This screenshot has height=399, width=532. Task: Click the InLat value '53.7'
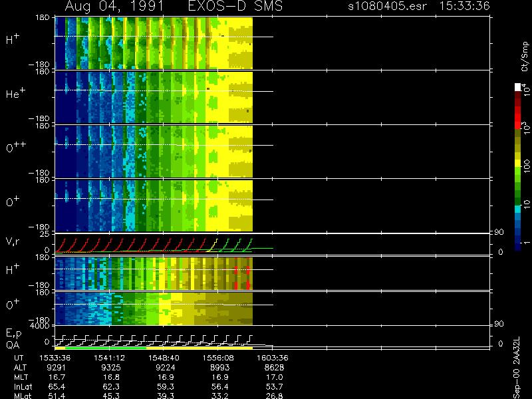275,386
